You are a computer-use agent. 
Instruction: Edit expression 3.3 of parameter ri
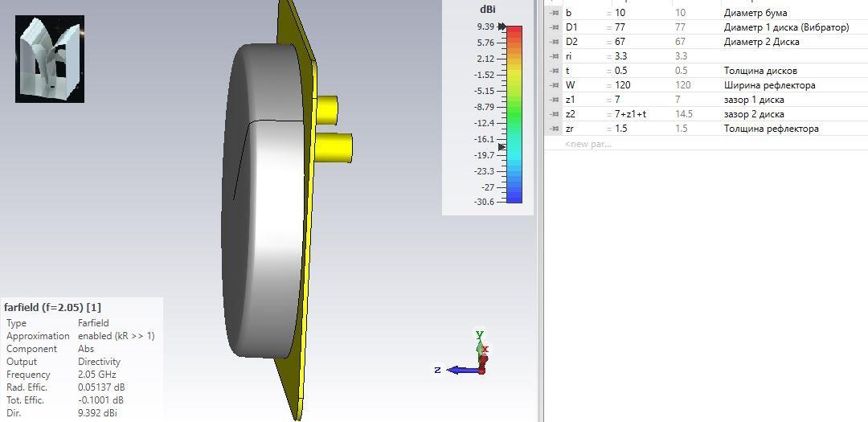coord(621,56)
